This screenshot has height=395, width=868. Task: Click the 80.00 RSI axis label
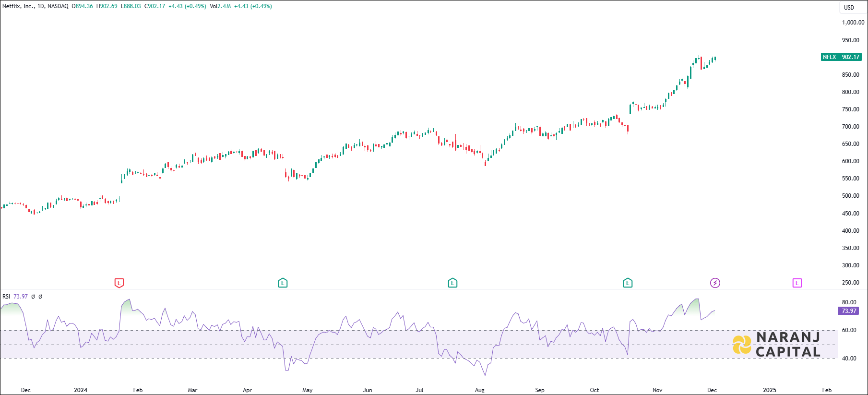tap(849, 302)
